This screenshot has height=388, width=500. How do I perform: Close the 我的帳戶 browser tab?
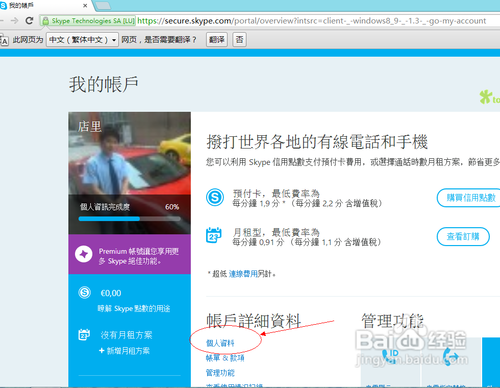coord(85,6)
